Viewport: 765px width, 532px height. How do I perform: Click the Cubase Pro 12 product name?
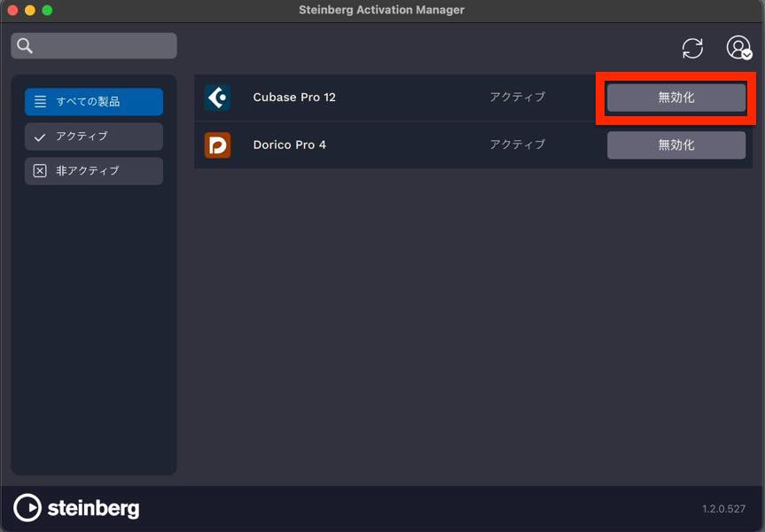coord(294,98)
